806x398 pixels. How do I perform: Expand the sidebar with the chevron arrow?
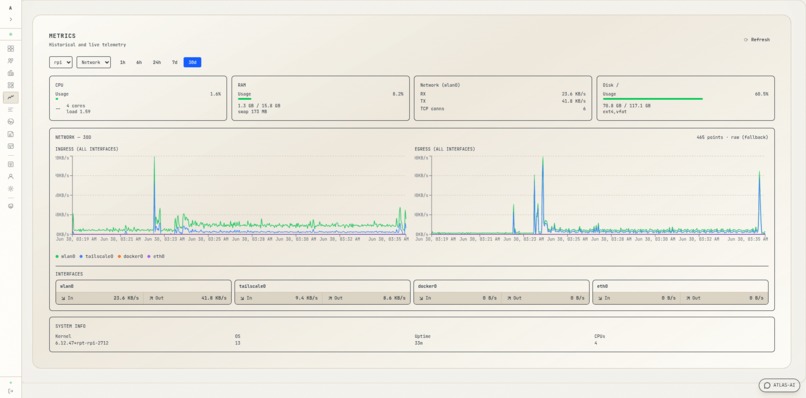click(x=11, y=20)
